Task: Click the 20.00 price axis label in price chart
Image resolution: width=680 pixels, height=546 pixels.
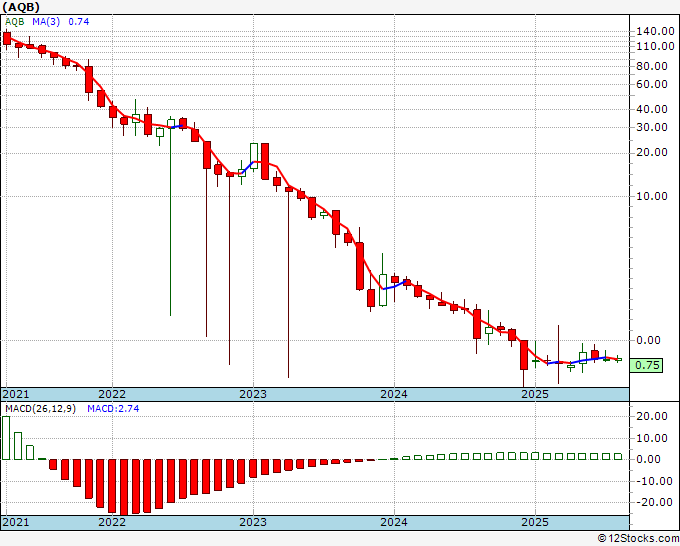Action: 651,152
